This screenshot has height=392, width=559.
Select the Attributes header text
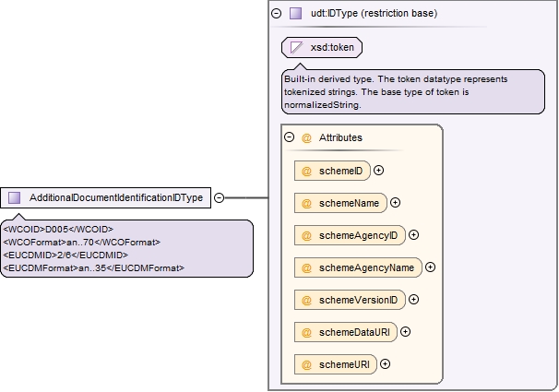click(340, 137)
